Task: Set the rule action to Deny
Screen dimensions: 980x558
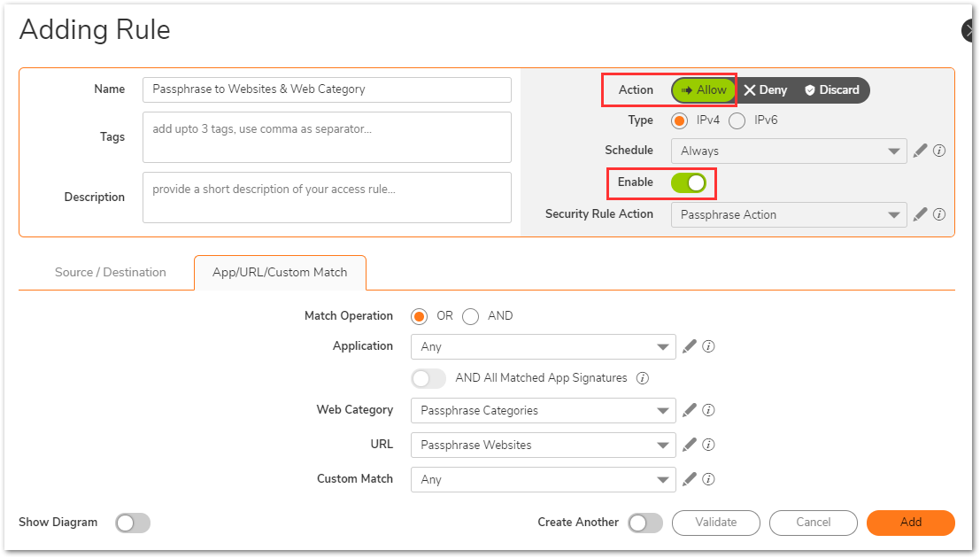Action: point(765,90)
